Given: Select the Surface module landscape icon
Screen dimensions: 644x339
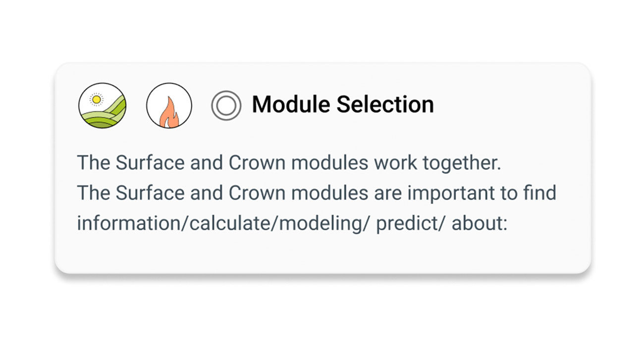Looking at the screenshot, I should point(103,105).
